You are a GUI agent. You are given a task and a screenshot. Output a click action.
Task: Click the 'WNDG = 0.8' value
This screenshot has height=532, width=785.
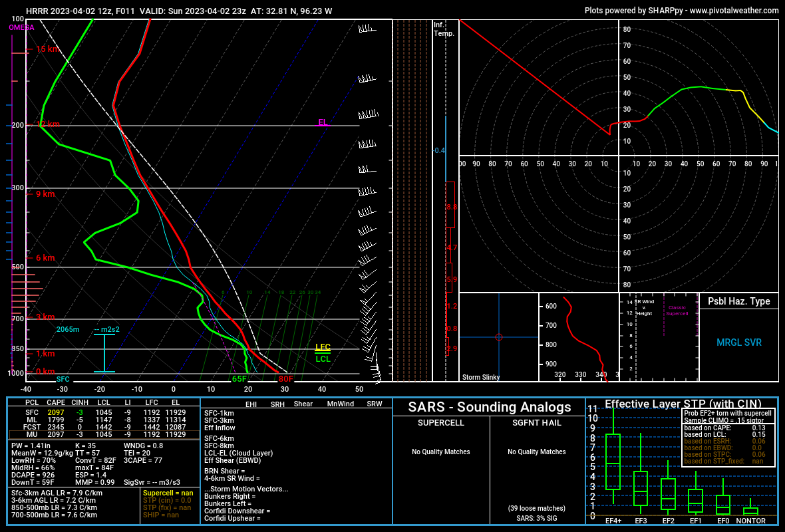(143, 446)
